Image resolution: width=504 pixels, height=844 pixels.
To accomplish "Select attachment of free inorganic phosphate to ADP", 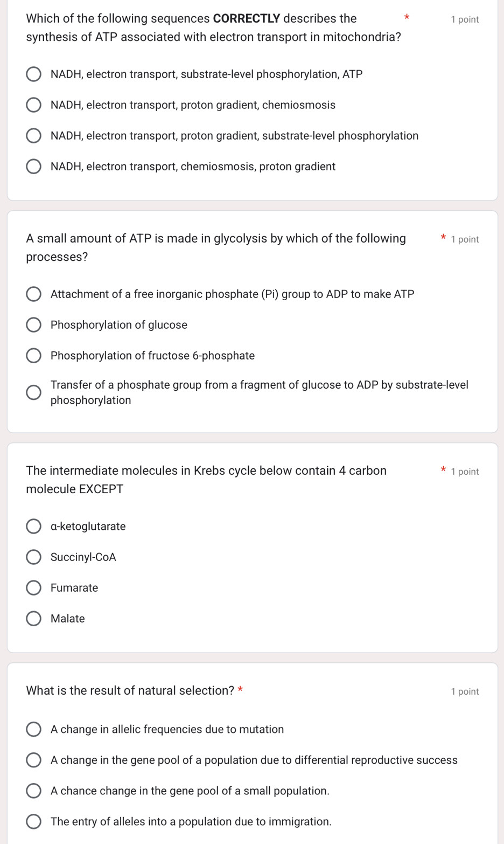I will click(33, 294).
